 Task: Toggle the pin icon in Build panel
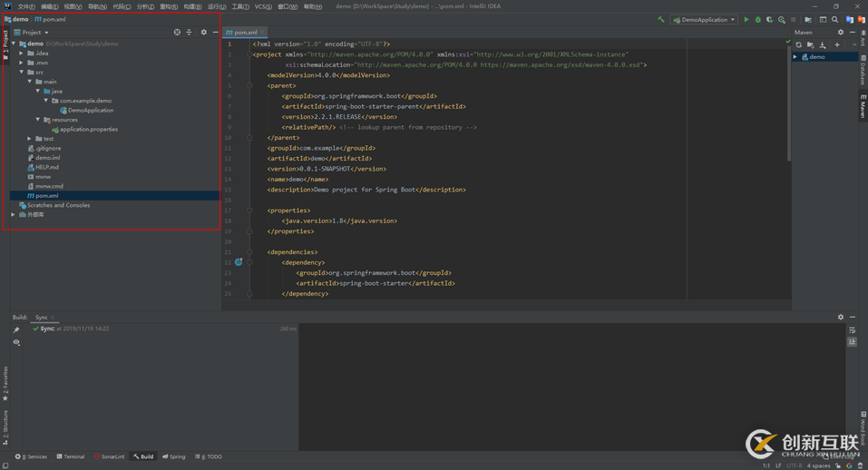tap(16, 330)
